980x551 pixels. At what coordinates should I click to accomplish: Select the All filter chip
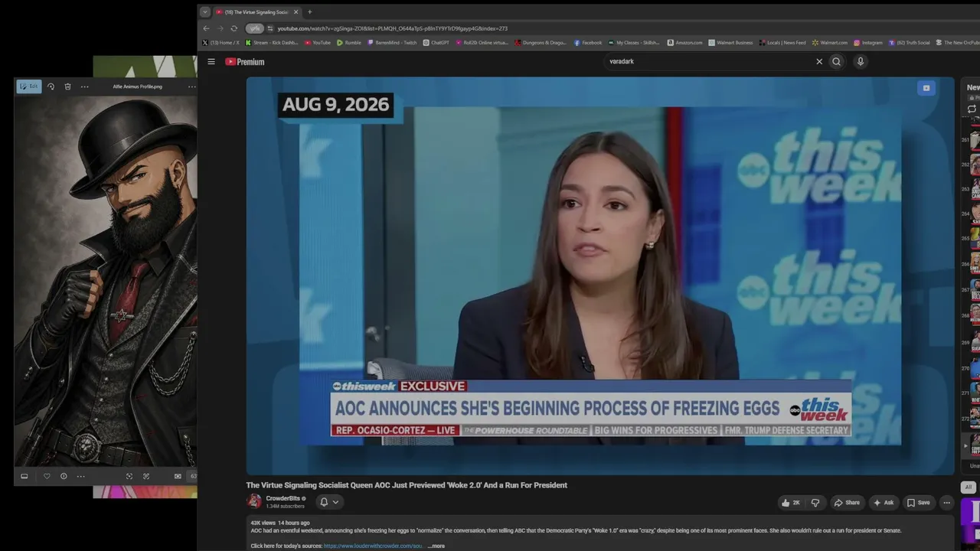969,487
